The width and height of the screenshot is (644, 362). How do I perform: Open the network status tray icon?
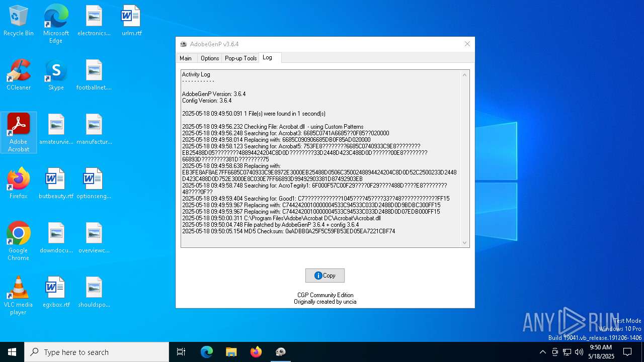[567, 352]
